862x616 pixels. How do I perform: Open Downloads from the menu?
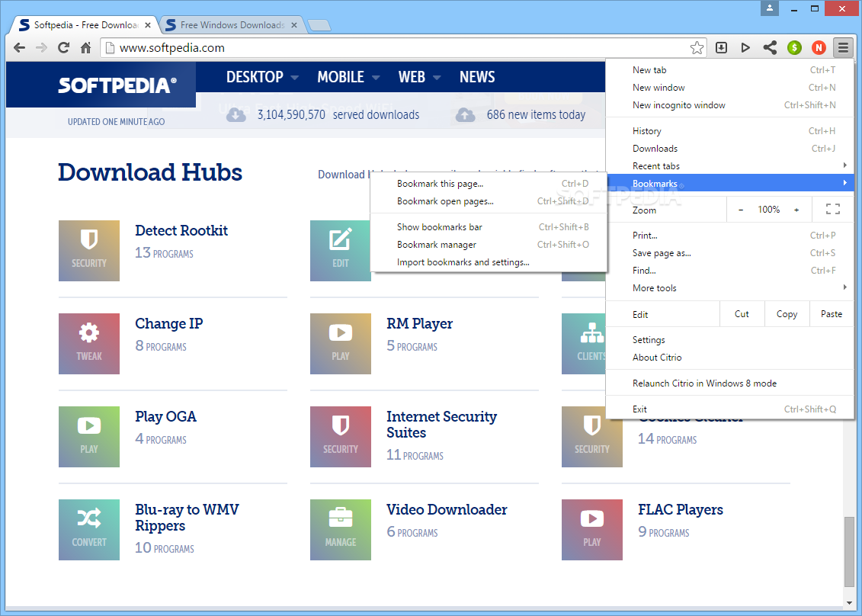pyautogui.click(x=730, y=149)
